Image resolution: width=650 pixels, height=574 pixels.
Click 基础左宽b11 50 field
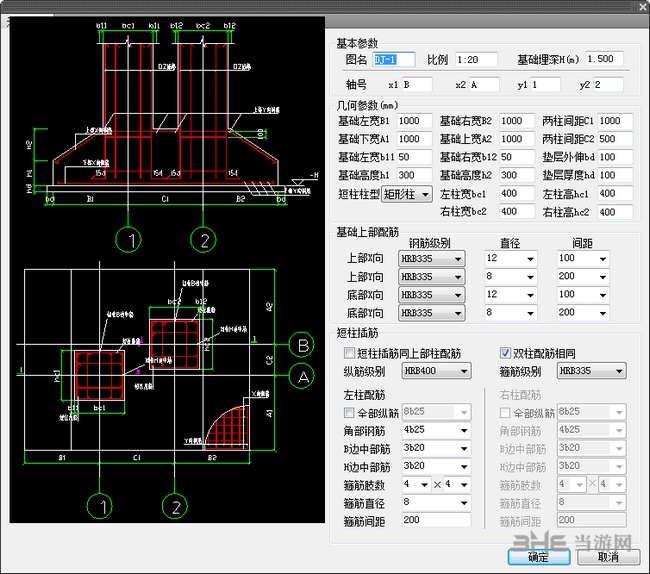(415, 157)
